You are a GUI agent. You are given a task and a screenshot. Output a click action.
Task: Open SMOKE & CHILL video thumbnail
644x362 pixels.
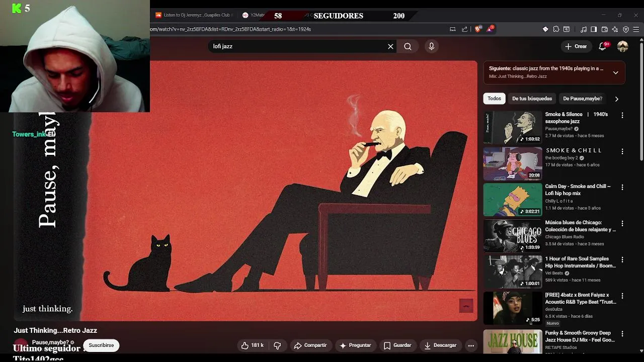click(x=513, y=163)
